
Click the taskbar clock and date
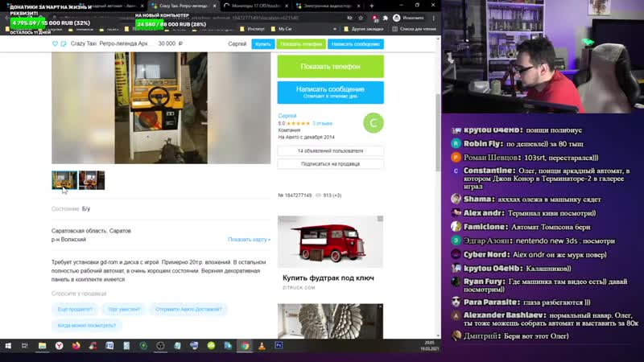click(x=429, y=346)
